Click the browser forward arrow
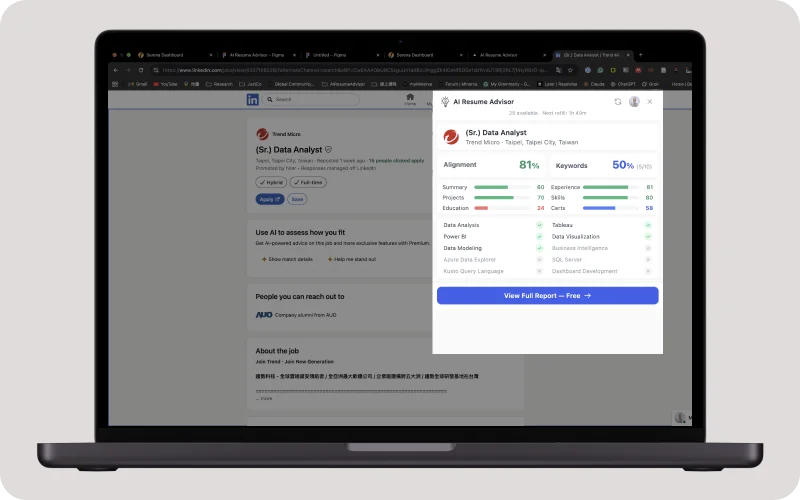800x500 pixels. [x=128, y=70]
